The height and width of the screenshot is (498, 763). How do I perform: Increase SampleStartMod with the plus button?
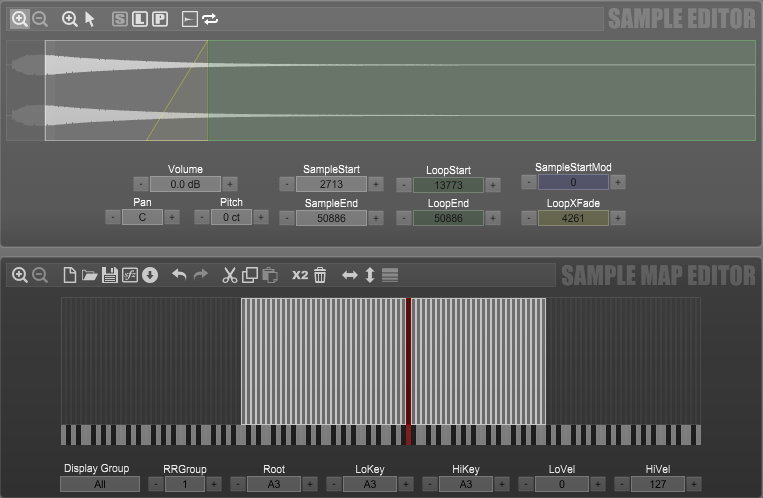pyautogui.click(x=618, y=182)
